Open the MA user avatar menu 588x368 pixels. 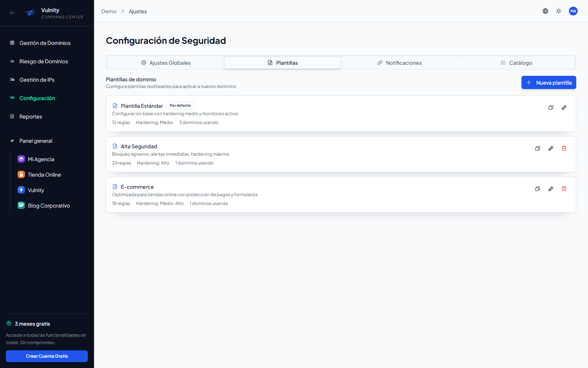573,11
